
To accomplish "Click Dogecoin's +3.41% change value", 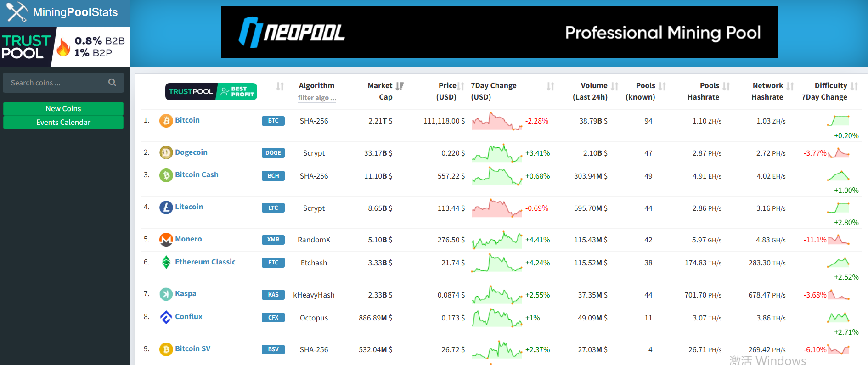I will tap(538, 153).
